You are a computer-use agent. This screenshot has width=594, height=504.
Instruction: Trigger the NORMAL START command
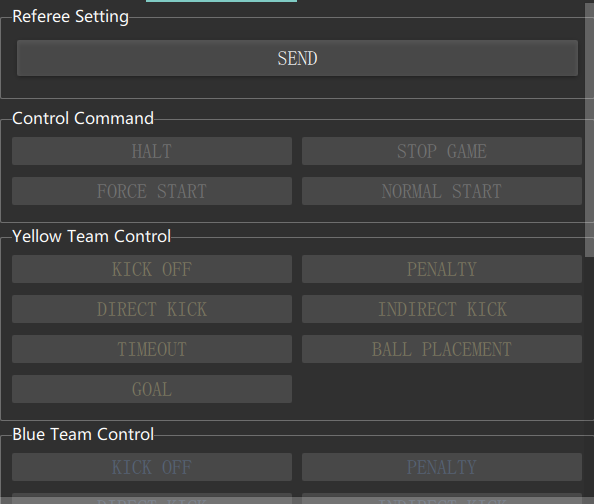click(442, 191)
